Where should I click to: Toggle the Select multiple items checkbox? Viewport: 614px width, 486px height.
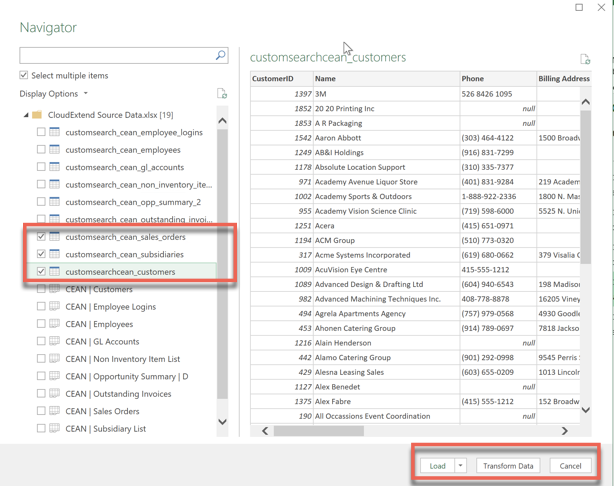(24, 75)
